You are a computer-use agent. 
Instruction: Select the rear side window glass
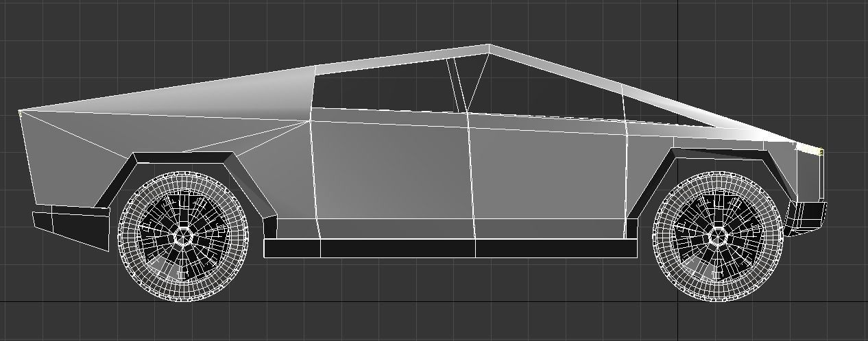[x=384, y=86]
